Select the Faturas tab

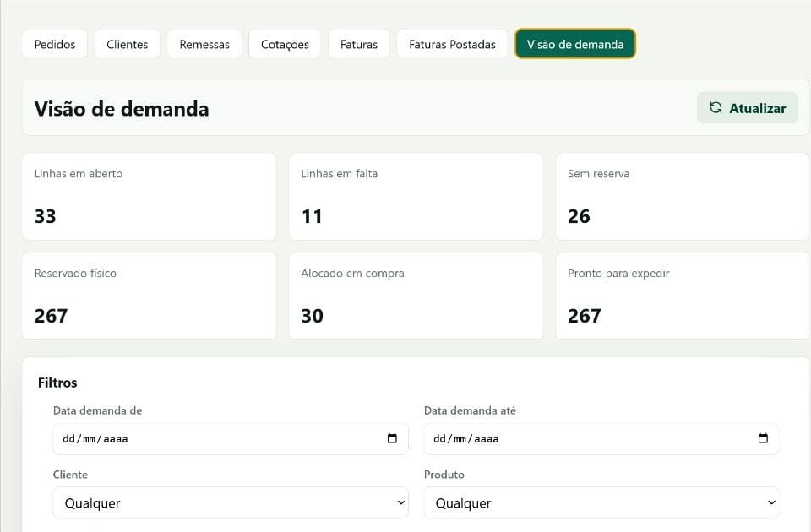(359, 44)
